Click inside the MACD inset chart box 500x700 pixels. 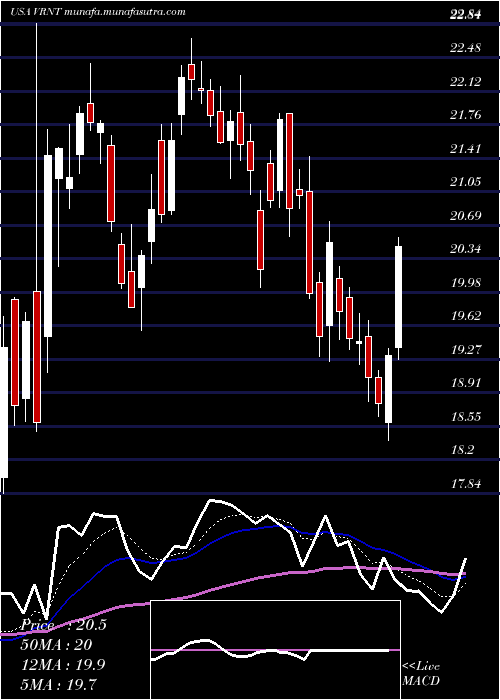(275, 650)
